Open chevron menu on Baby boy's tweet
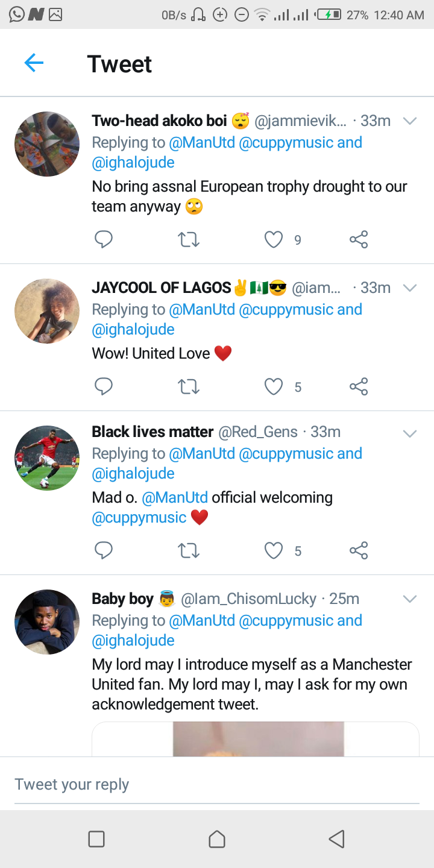The height and width of the screenshot is (868, 434). [410, 599]
